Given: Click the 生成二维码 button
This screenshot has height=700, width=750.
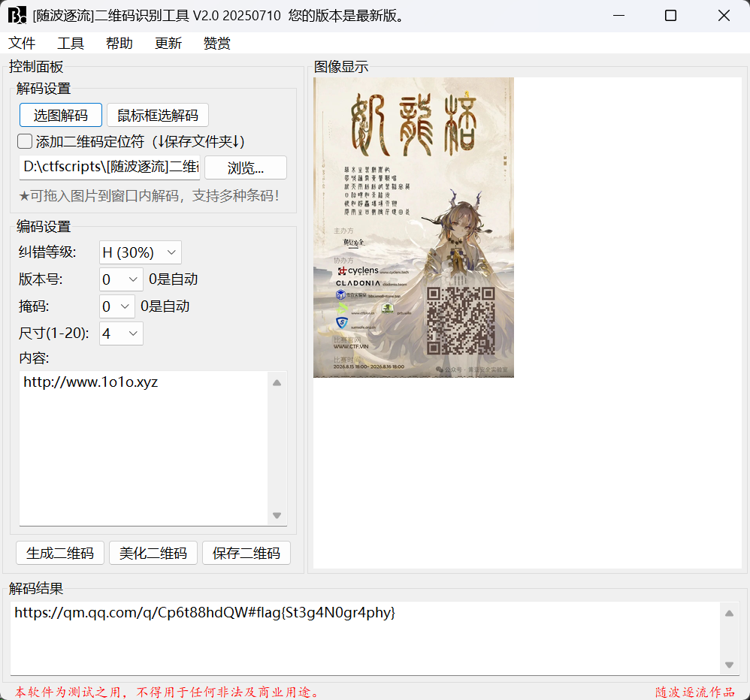Looking at the screenshot, I should 60,554.
